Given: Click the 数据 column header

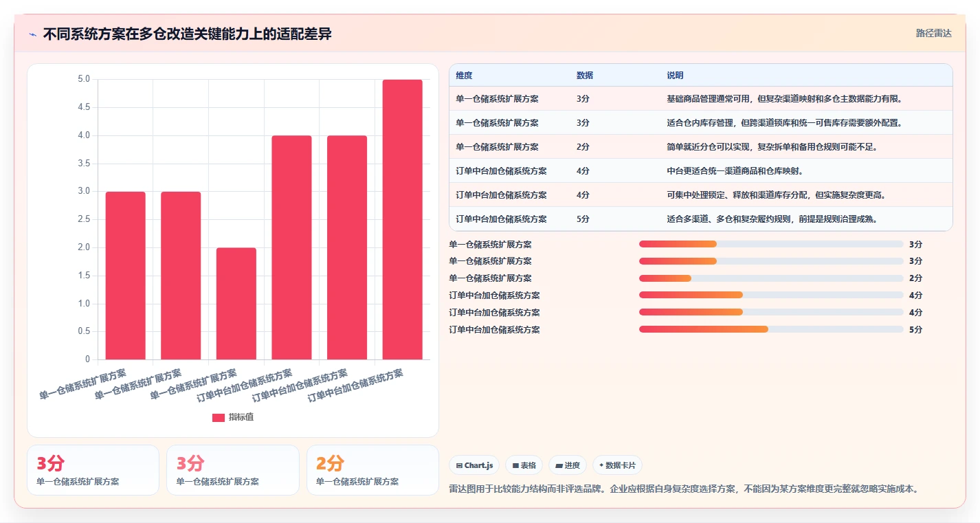Looking at the screenshot, I should point(585,76).
